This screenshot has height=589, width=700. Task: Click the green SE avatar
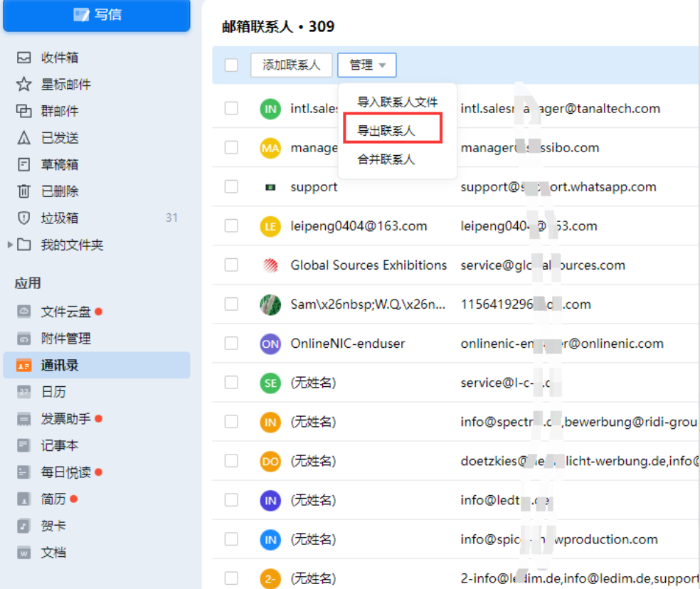(x=270, y=383)
